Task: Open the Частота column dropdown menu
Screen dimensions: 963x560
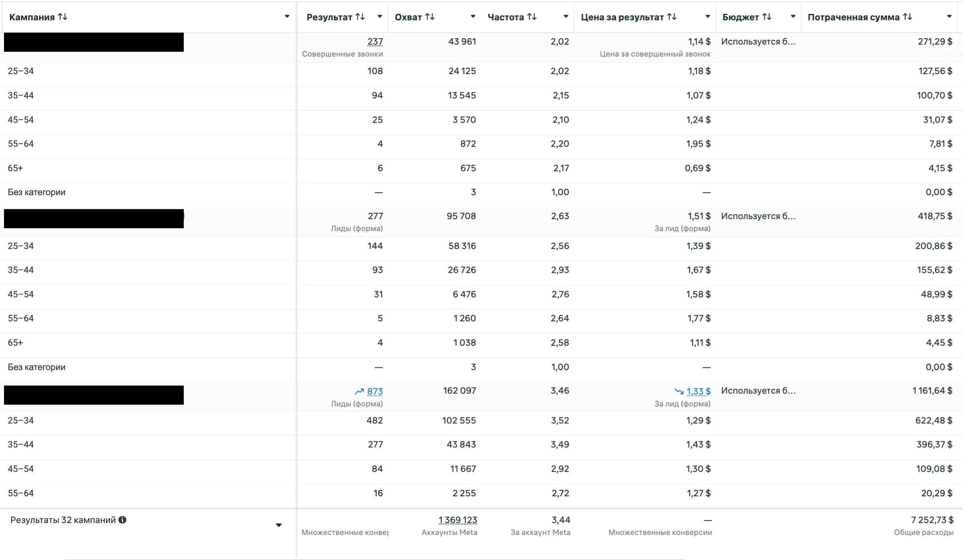Action: 566,17
